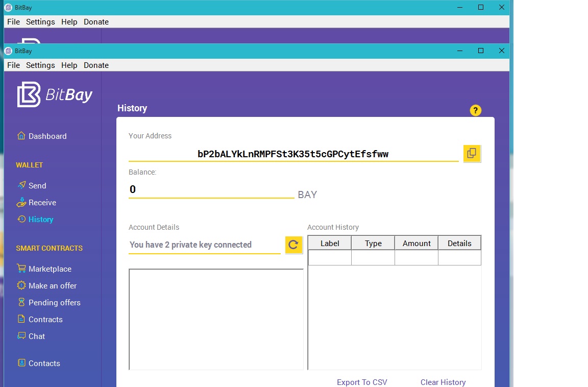
Task: View Pending offers
Action: tap(49, 302)
